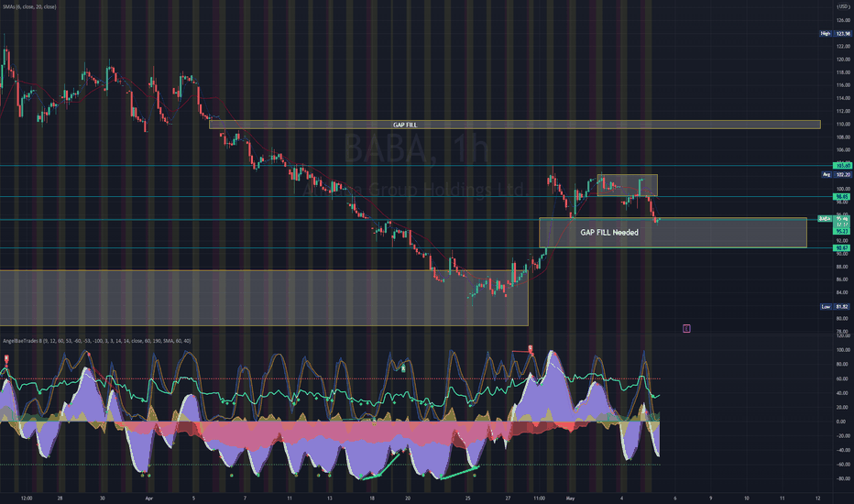Click the earnings E marker below the chart
This screenshot has width=854, height=504.
click(x=686, y=328)
